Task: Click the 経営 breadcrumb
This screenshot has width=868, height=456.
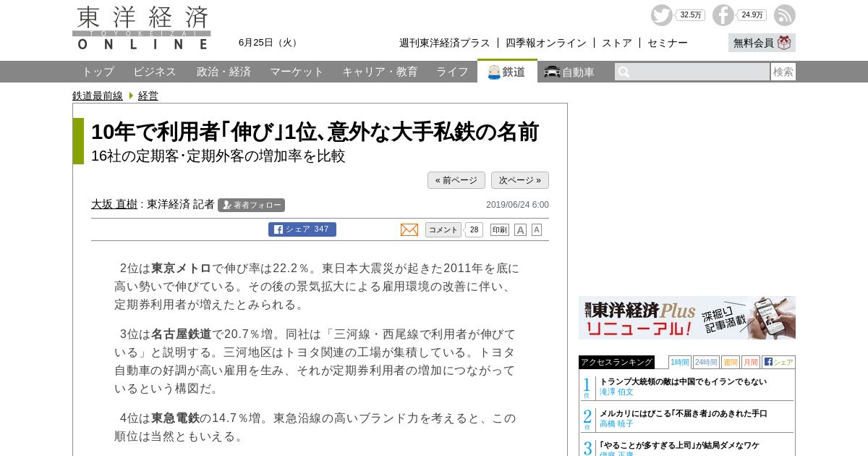Action: (x=148, y=96)
